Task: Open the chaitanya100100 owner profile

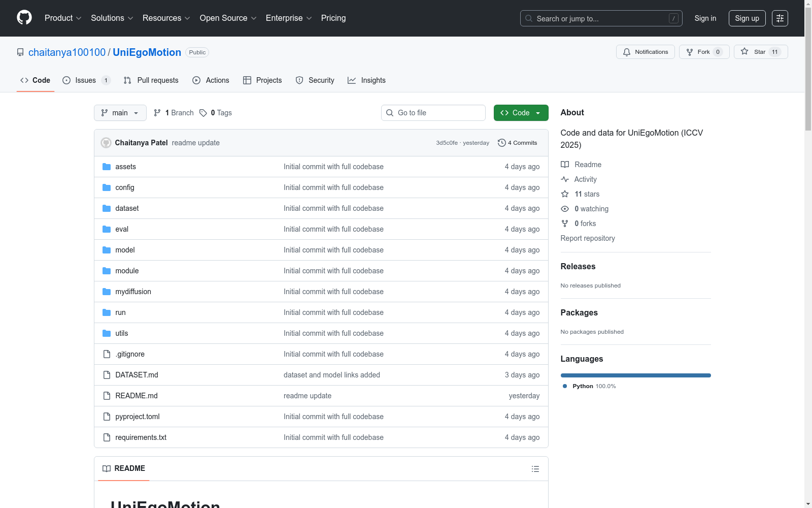Action: coord(67,52)
